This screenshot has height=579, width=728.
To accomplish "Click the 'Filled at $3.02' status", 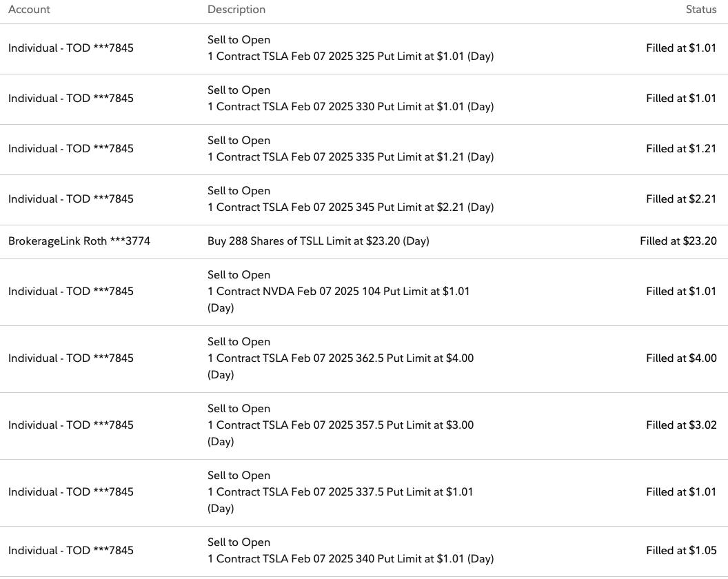I will (x=681, y=425).
